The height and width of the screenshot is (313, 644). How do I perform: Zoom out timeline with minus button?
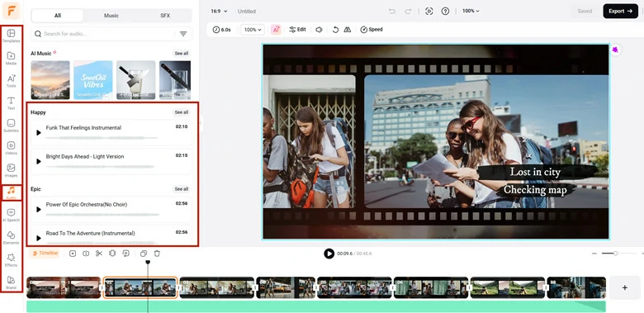coord(594,254)
